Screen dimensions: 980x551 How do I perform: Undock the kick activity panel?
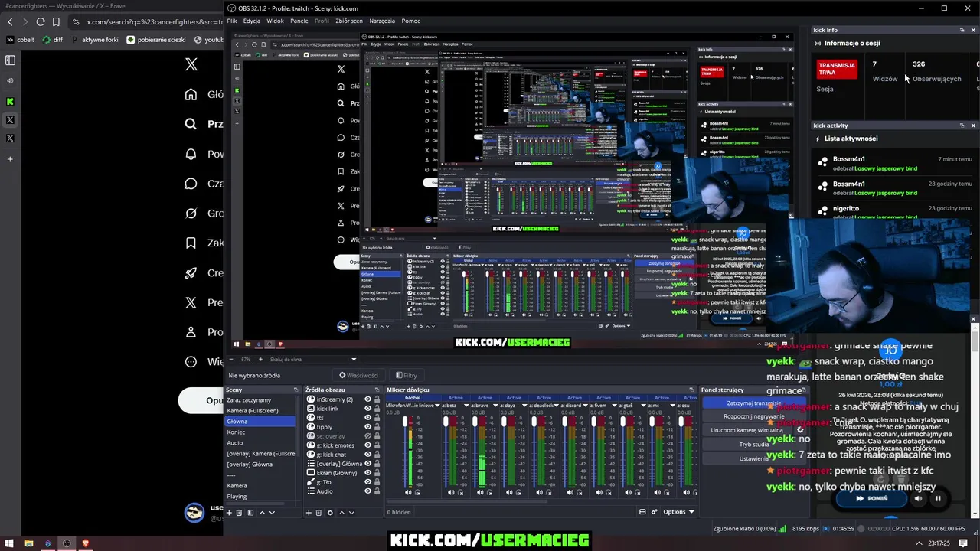click(962, 126)
